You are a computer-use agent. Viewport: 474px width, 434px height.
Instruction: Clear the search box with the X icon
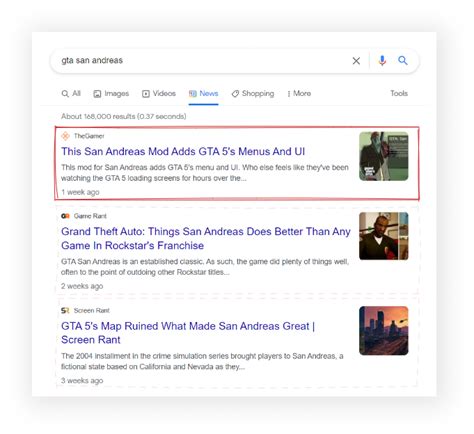click(x=356, y=61)
